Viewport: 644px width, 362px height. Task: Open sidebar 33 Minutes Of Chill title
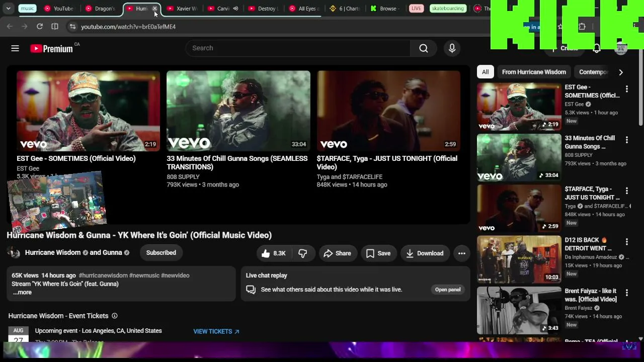pos(590,142)
